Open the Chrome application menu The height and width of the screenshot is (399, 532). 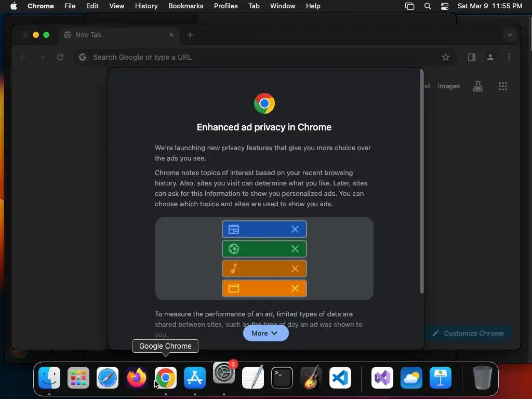coord(41,6)
